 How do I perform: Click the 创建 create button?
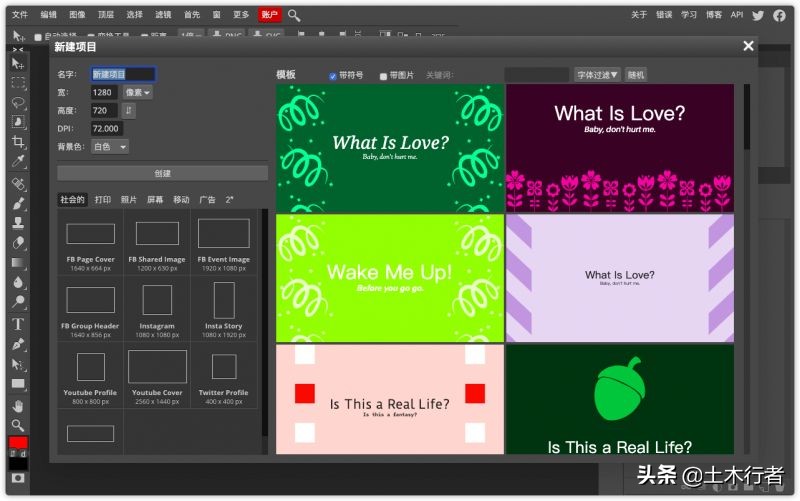coord(163,173)
